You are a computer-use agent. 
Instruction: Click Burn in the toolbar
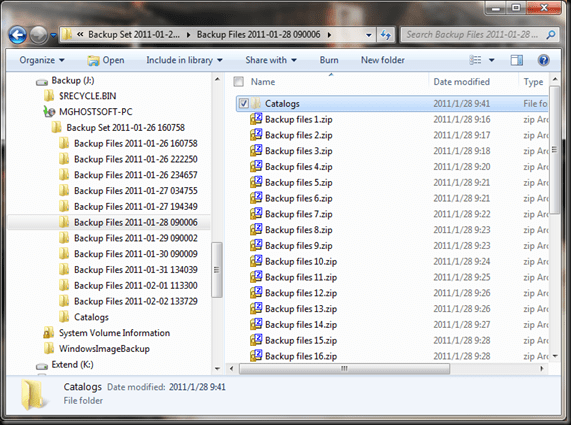point(329,60)
